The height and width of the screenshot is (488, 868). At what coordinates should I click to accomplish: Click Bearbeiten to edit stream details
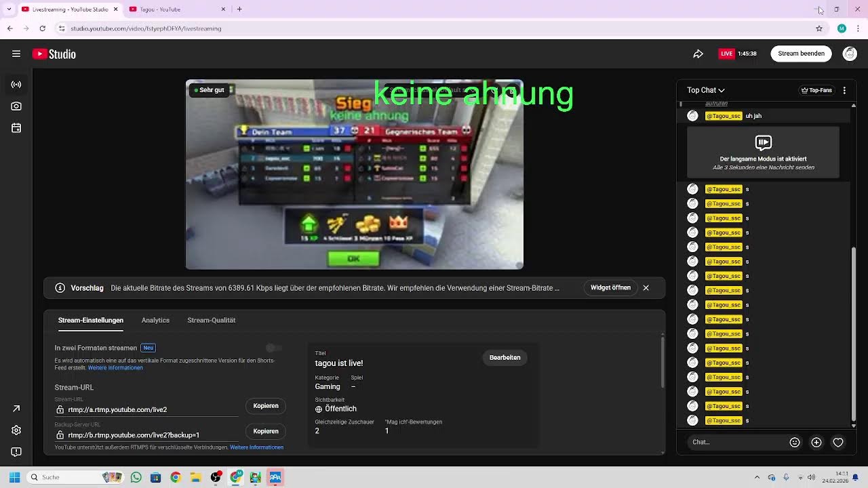coord(505,358)
